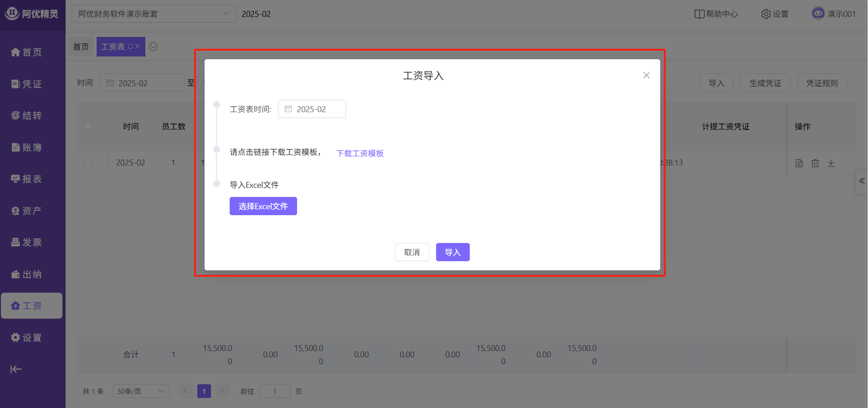The width and height of the screenshot is (868, 408).
Task: Check the 2025-02 row checkbox
Action: tap(88, 162)
